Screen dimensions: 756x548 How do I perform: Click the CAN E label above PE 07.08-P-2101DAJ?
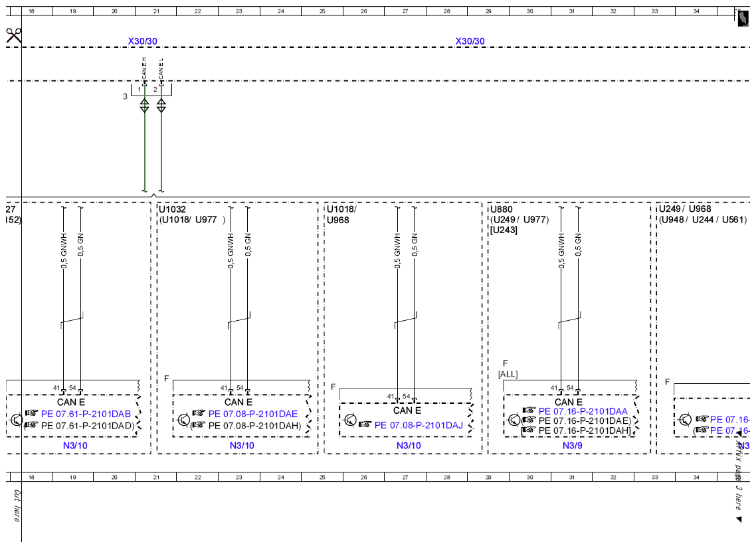point(407,411)
